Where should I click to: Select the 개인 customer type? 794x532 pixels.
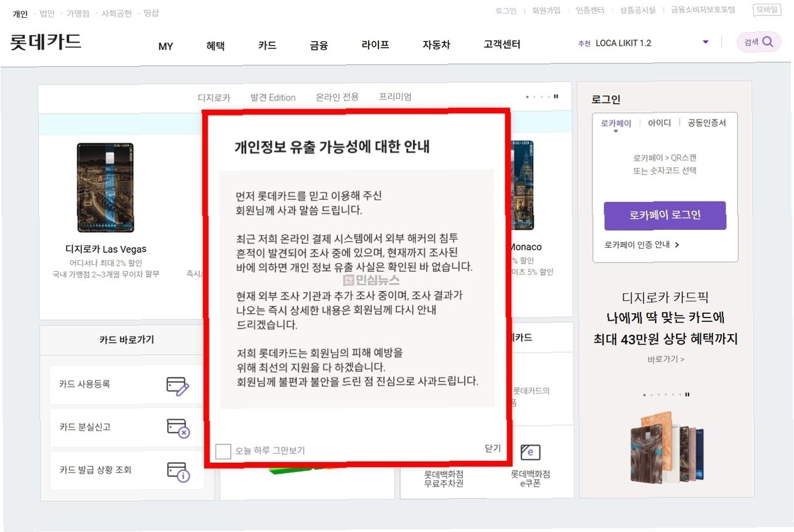(20, 14)
